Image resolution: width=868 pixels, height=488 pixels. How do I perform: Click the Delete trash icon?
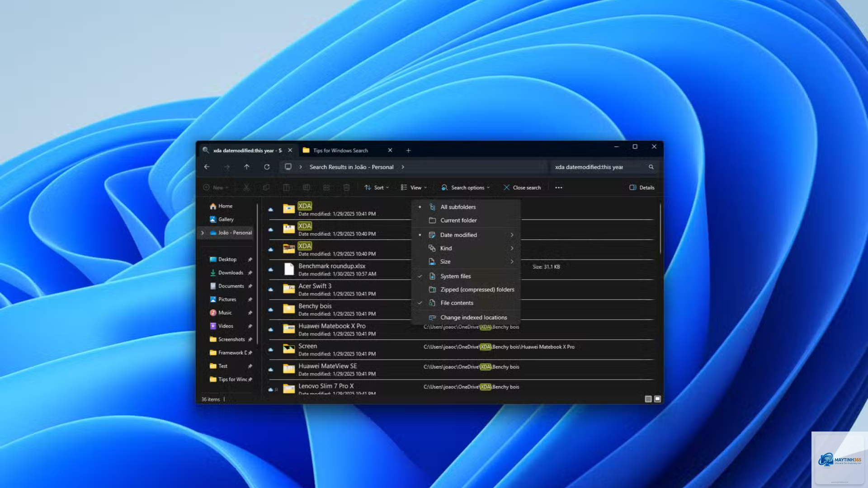pyautogui.click(x=346, y=188)
